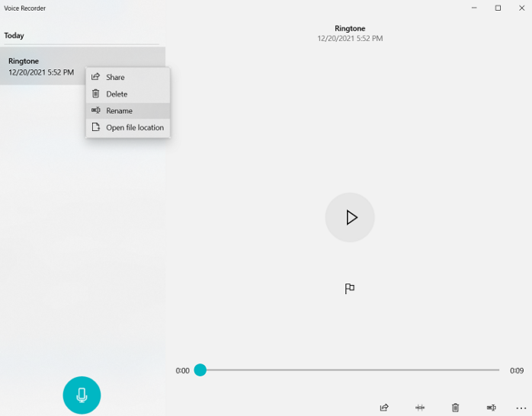Click the Today group header
532x416 pixels.
(x=14, y=35)
